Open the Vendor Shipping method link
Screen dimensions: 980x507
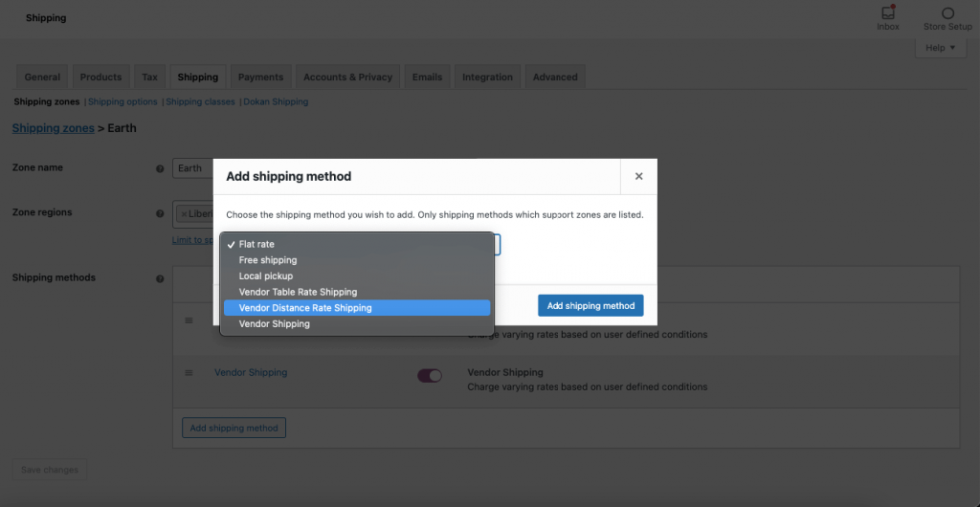pyautogui.click(x=251, y=373)
